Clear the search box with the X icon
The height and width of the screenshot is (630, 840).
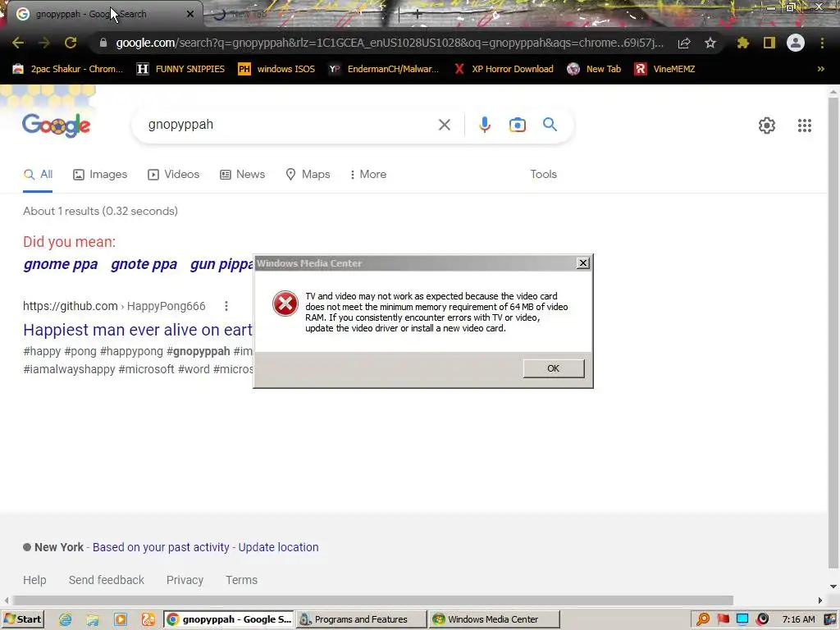(444, 125)
